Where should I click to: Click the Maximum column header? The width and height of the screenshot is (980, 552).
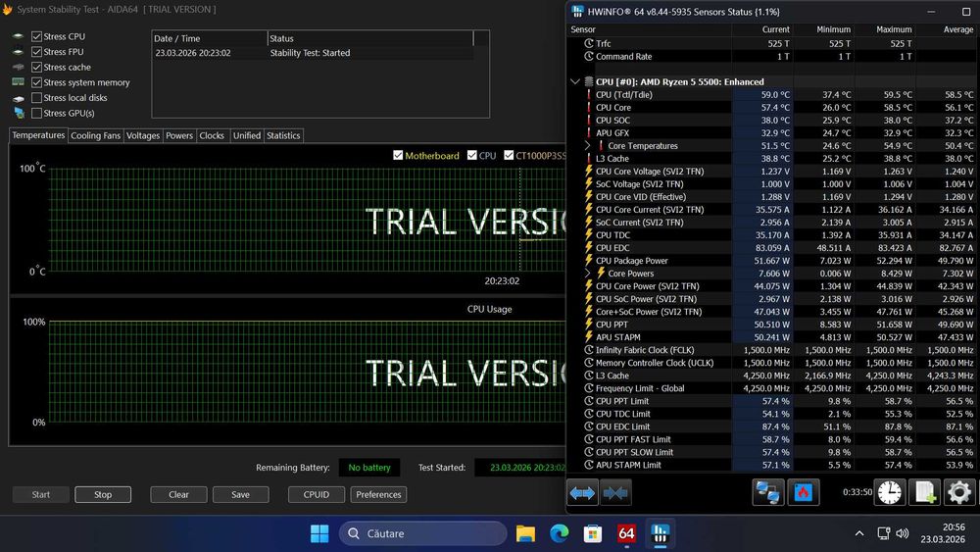(x=885, y=29)
